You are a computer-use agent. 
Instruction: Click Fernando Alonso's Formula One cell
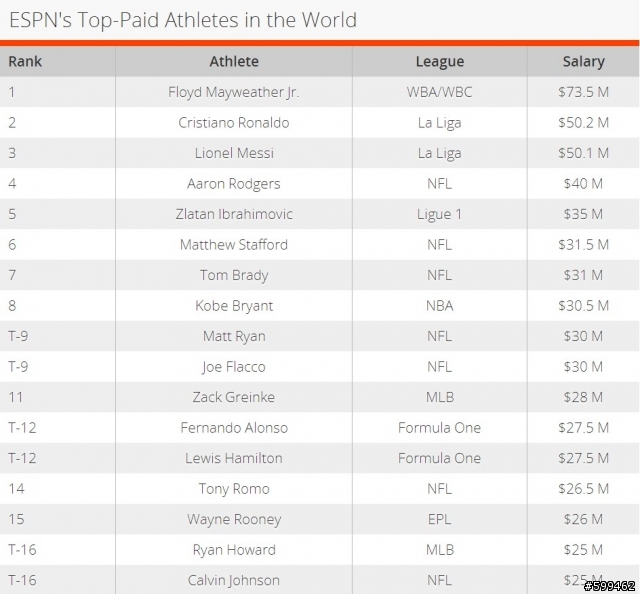pyautogui.click(x=440, y=427)
